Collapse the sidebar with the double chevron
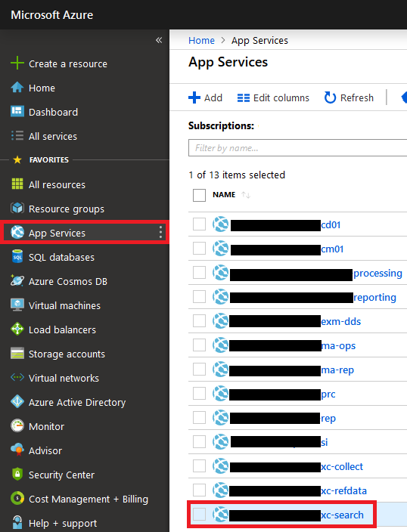Screen dimensions: 407x532 click(159, 40)
